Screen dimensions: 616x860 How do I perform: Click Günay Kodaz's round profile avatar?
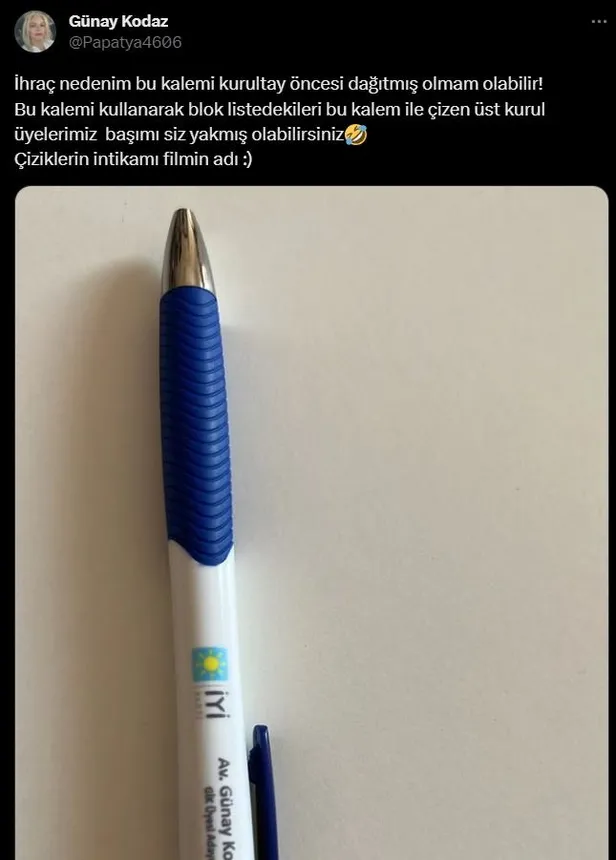point(35,32)
